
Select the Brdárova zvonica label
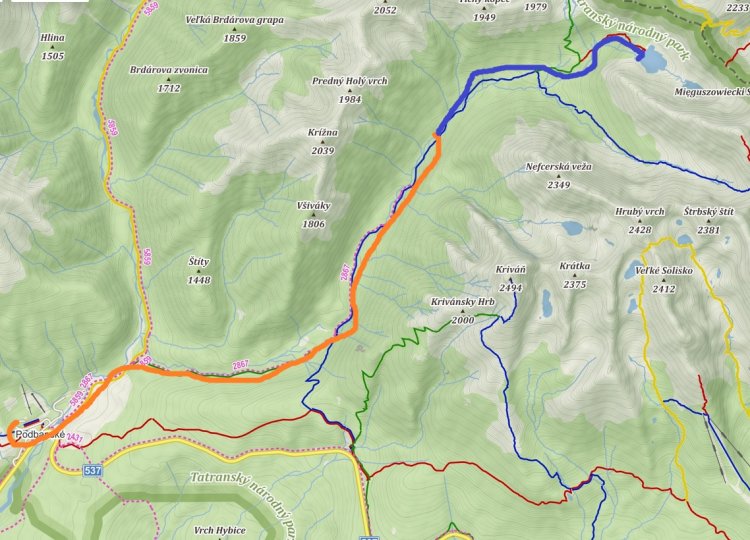click(169, 70)
